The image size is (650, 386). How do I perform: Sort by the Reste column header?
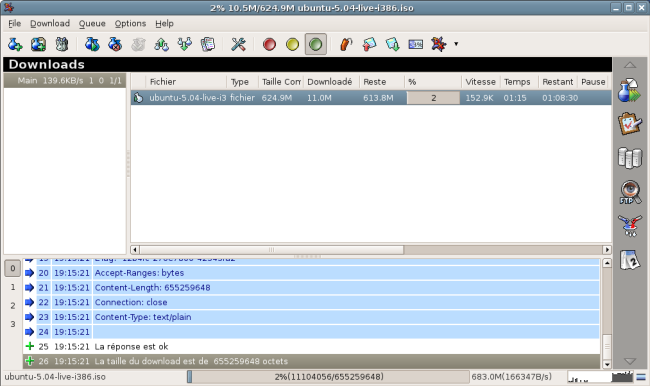pos(382,82)
